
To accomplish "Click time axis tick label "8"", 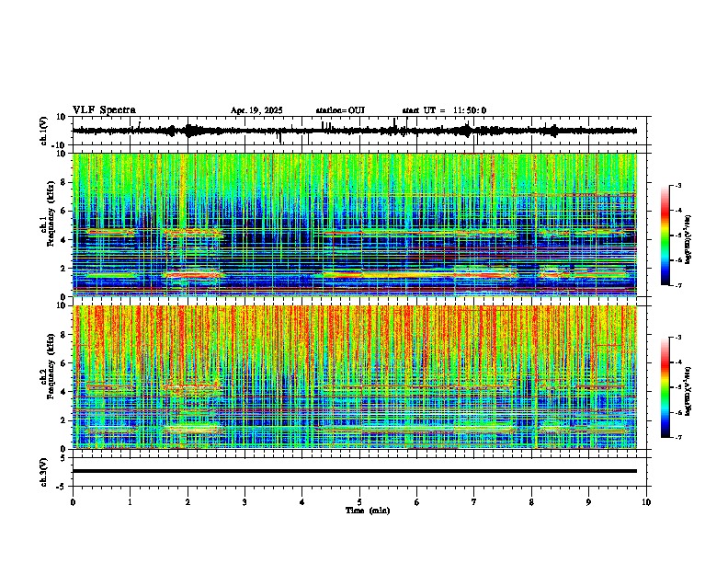I will pos(531,502).
